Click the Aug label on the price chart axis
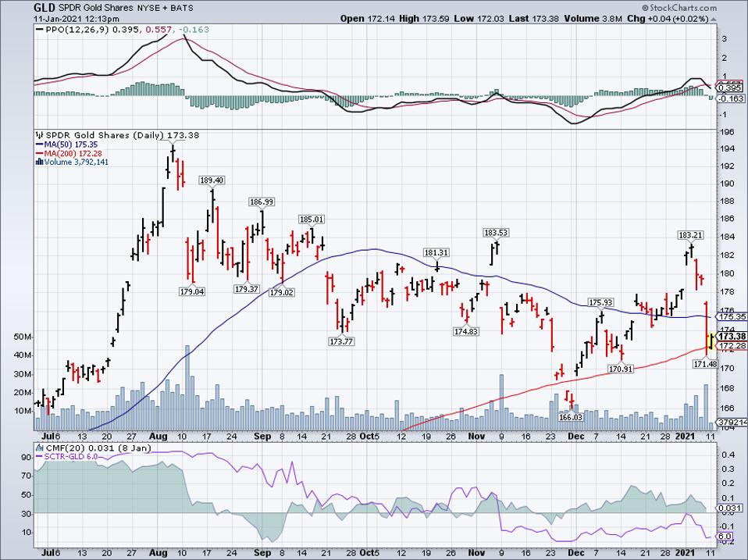The width and height of the screenshot is (748, 560). pyautogui.click(x=158, y=436)
